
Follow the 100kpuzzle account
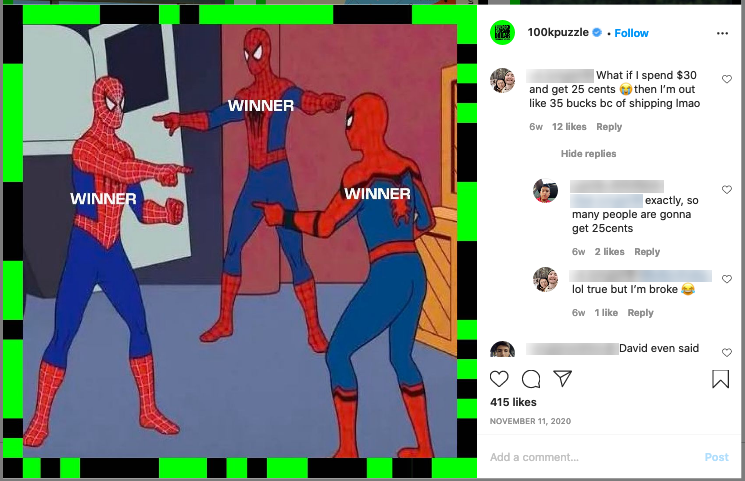point(631,33)
